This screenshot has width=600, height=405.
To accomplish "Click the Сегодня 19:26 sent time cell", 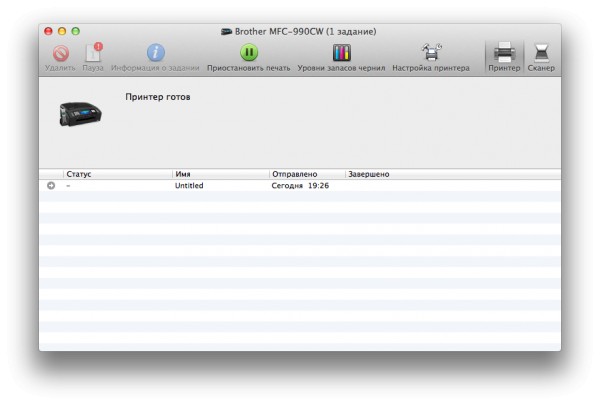I will tap(300, 186).
